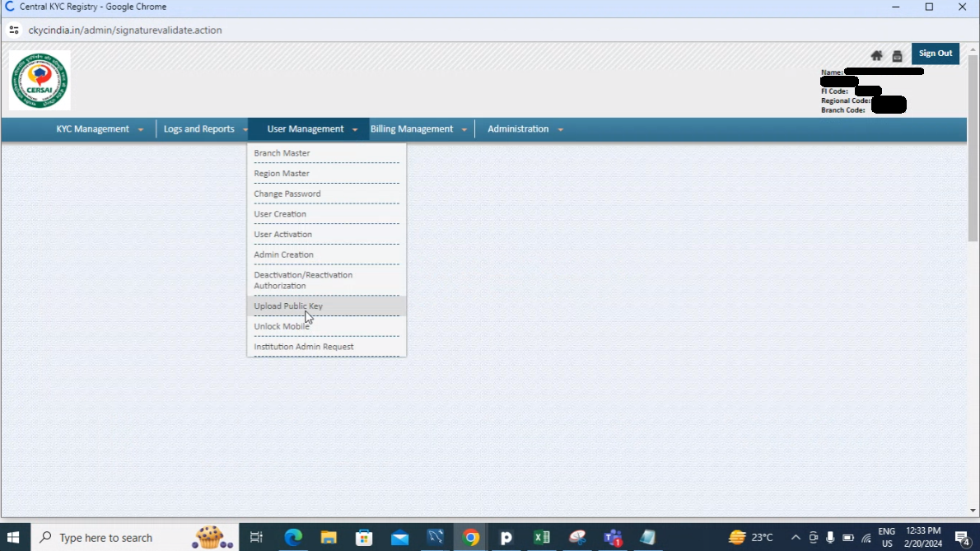Open File Explorer from the taskbar
This screenshot has width=980, height=551.
[x=329, y=538]
